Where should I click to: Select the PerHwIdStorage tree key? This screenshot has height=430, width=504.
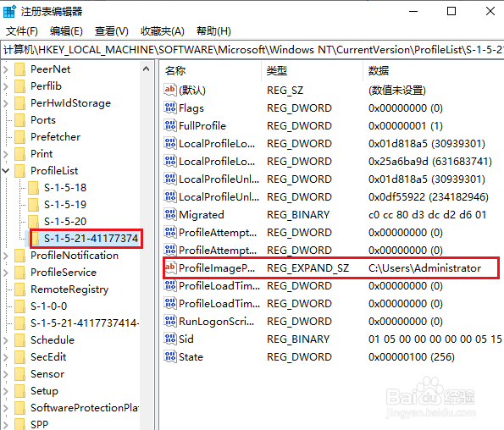point(70,103)
